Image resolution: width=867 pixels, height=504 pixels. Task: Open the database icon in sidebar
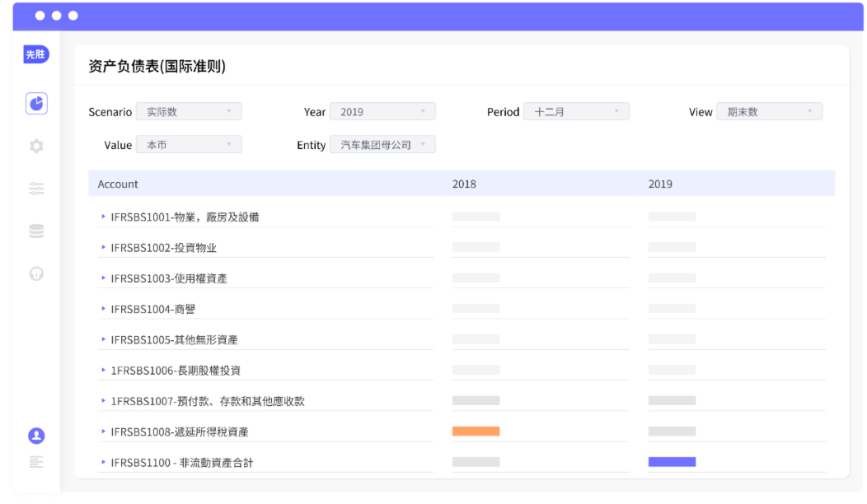[x=36, y=231]
